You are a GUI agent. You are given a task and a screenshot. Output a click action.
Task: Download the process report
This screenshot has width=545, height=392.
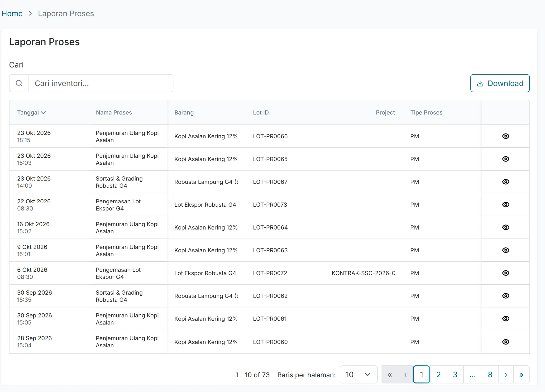500,83
